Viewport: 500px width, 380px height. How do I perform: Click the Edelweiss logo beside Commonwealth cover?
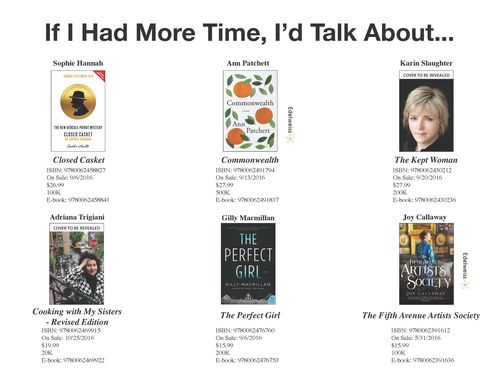[x=290, y=125]
